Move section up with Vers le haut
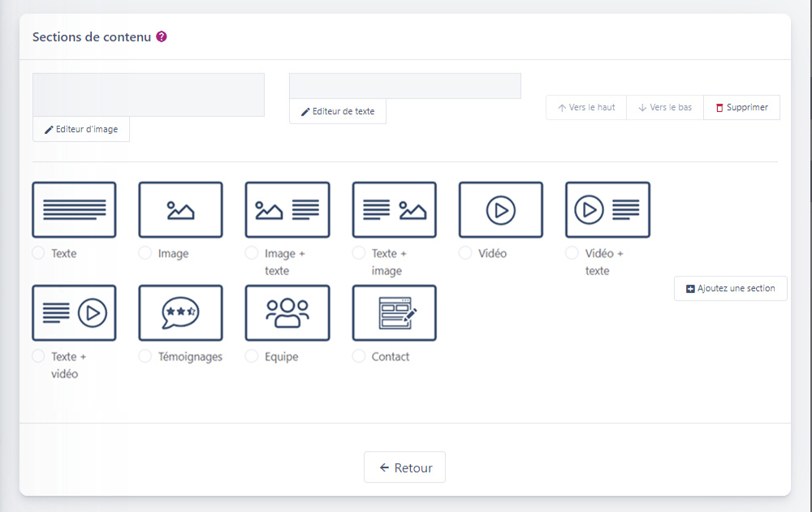Screen dimensions: 812x512 586,108
